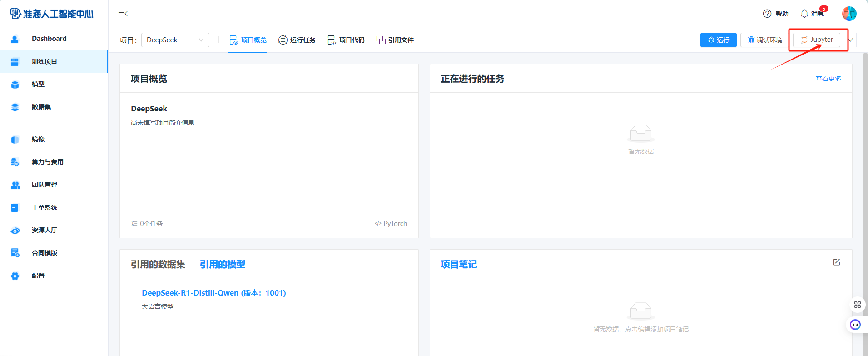Image resolution: width=868 pixels, height=356 pixels.
Task: Open 资源大厅 text in sidebar
Action: coord(45,230)
